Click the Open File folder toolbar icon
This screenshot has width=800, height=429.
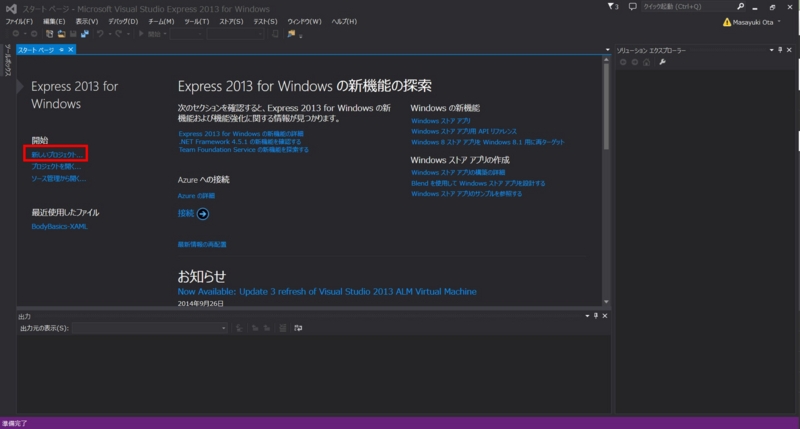coord(61,34)
